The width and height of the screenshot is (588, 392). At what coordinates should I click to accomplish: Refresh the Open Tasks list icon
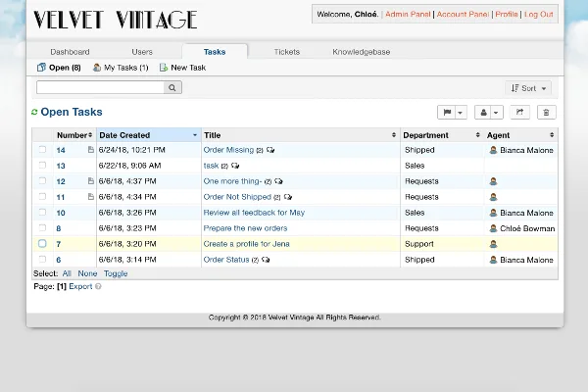pos(34,112)
